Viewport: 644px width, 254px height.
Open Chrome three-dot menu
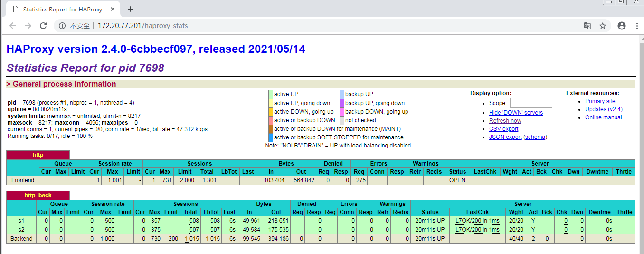(637, 26)
